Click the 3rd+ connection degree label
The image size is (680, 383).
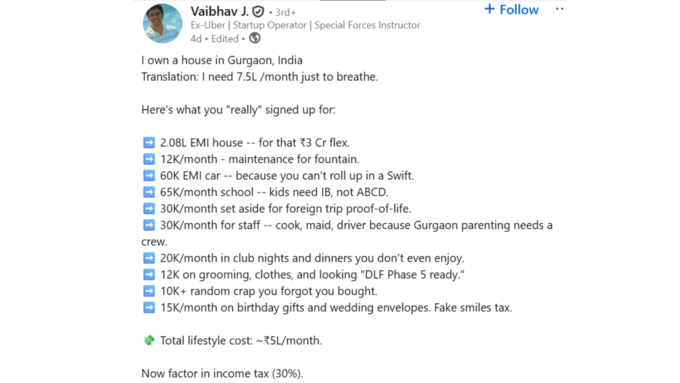click(285, 12)
